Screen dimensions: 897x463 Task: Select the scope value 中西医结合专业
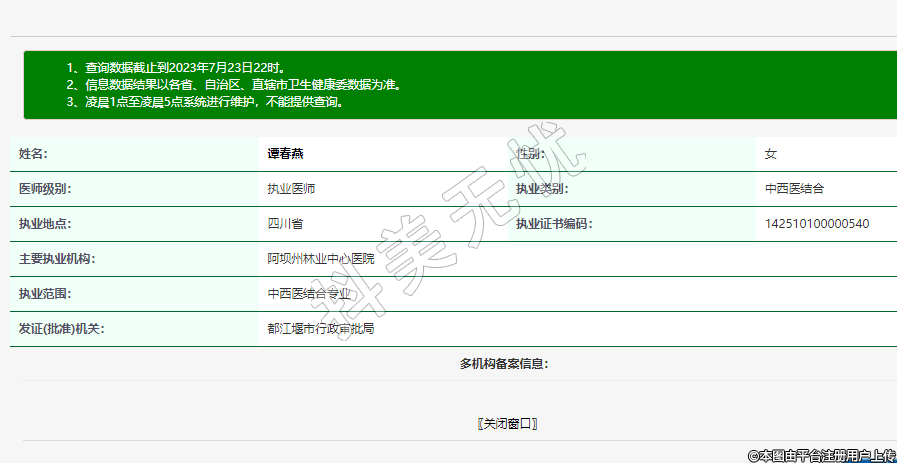309,294
